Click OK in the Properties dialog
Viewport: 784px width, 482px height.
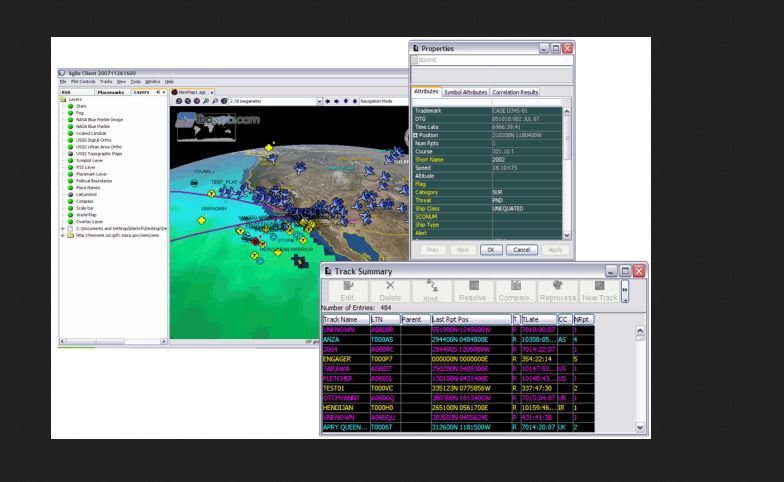[490, 249]
